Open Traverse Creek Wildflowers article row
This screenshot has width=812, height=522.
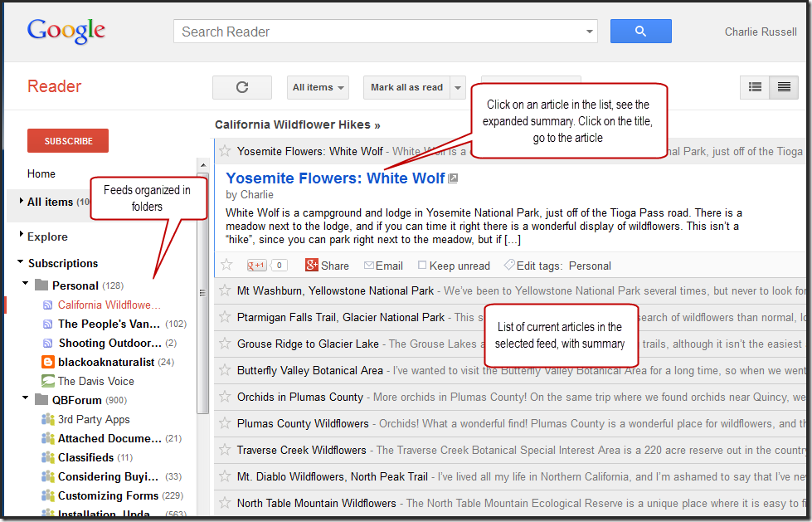click(510, 450)
